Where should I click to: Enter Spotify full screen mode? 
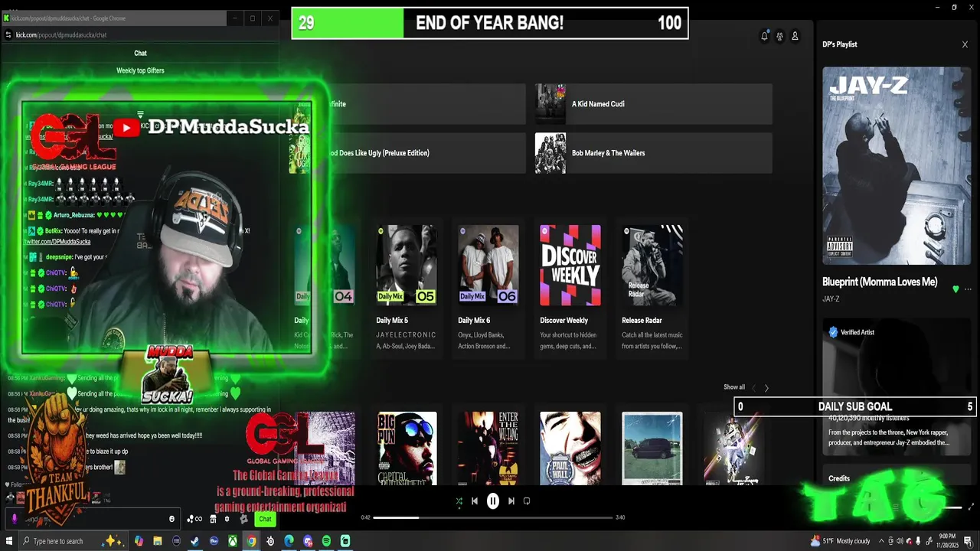972,507
